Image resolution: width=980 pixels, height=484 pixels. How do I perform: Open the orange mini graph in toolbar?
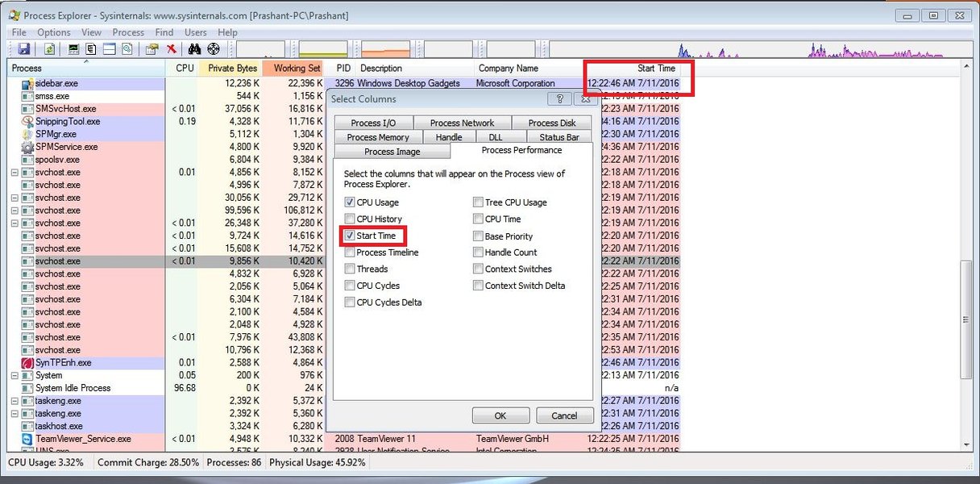click(386, 49)
